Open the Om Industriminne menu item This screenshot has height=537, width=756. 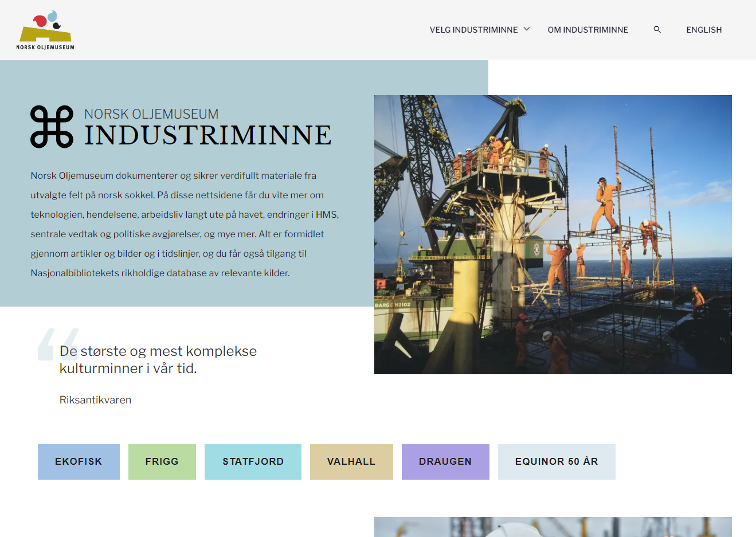pos(588,30)
